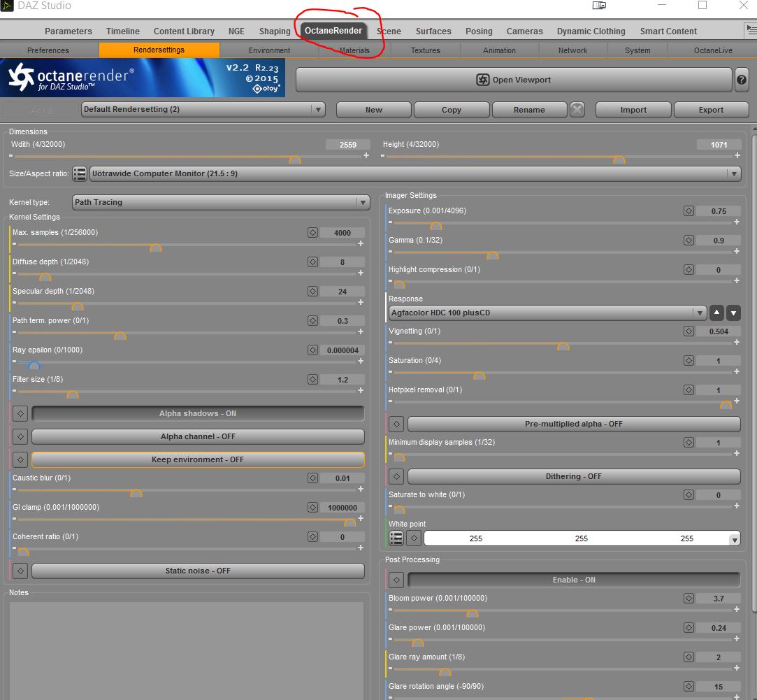The width and height of the screenshot is (757, 700).
Task: Click the Bloom power slider handle
Action: pyautogui.click(x=472, y=613)
